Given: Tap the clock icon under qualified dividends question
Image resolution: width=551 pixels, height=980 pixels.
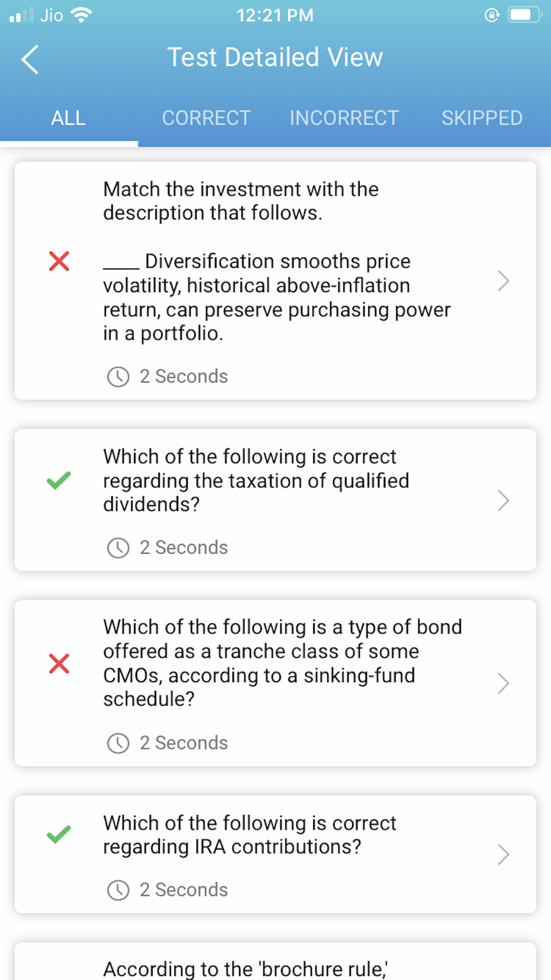Looking at the screenshot, I should 118,548.
